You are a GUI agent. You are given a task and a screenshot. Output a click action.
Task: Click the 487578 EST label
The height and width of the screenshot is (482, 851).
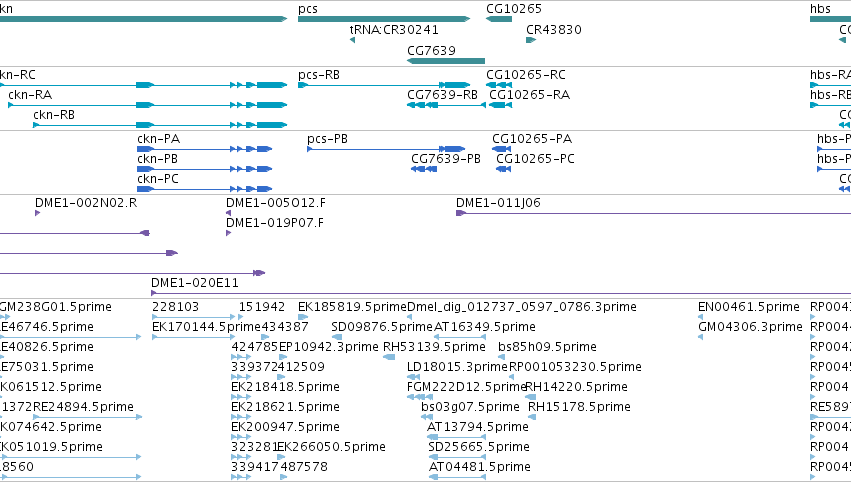tap(304, 467)
